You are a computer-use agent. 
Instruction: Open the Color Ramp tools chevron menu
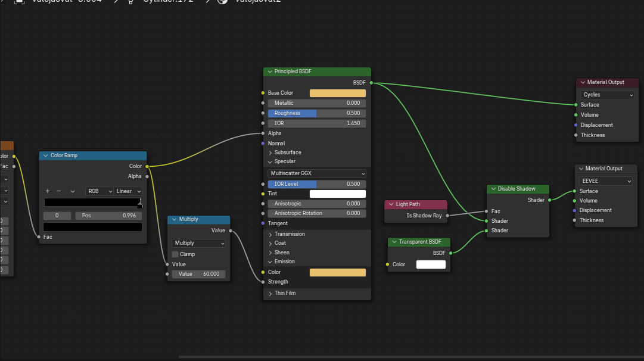tap(73, 191)
